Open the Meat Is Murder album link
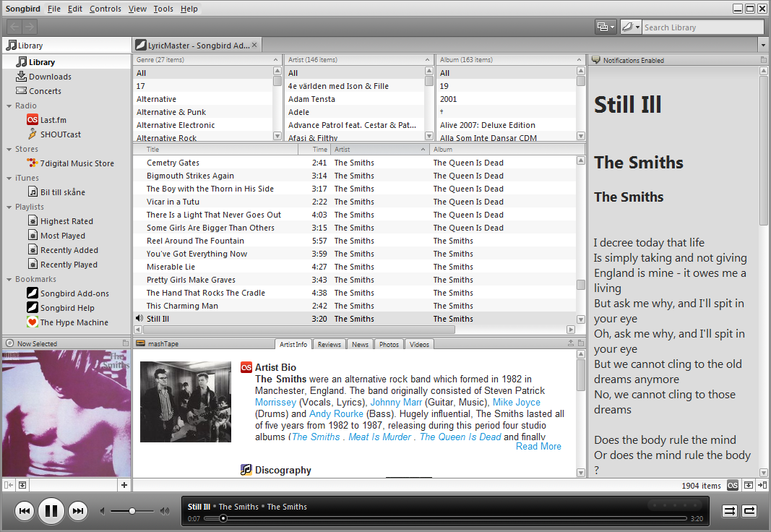 click(379, 437)
